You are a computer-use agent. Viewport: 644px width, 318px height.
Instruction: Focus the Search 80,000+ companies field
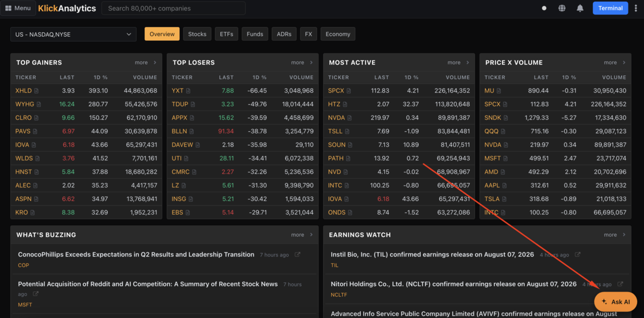tap(173, 8)
